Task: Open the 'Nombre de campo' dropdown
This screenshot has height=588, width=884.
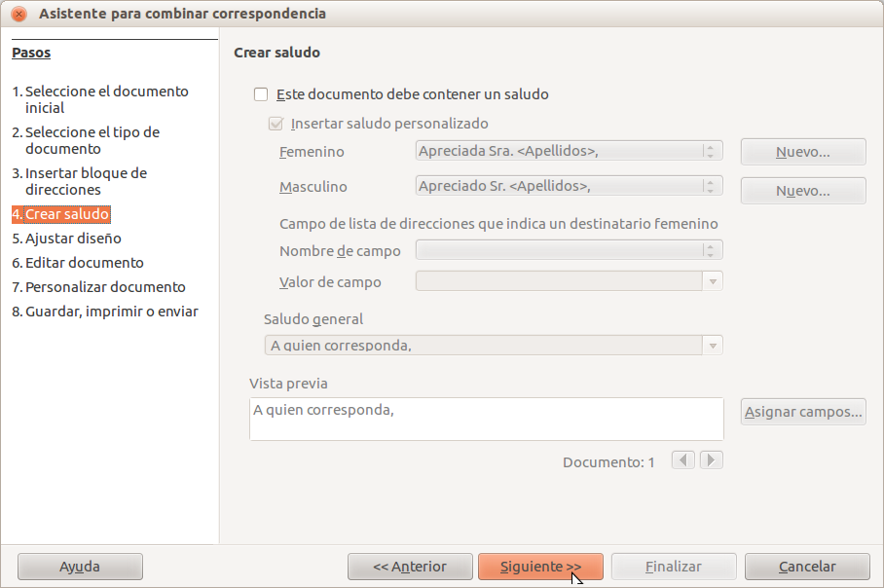Action: pyautogui.click(x=712, y=251)
